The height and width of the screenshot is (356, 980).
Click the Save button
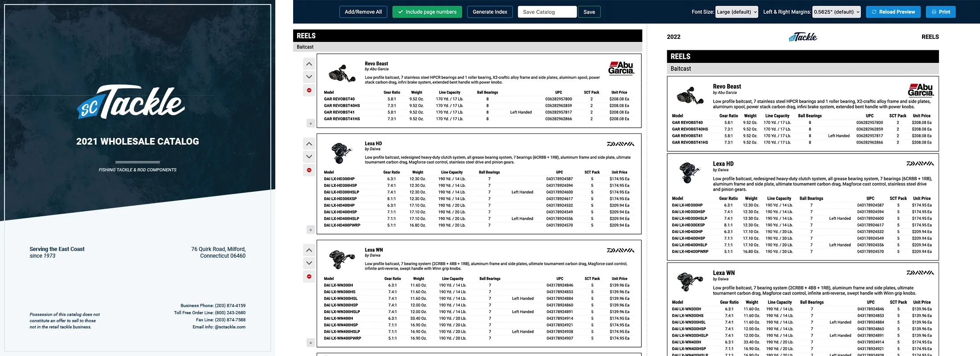point(589,12)
